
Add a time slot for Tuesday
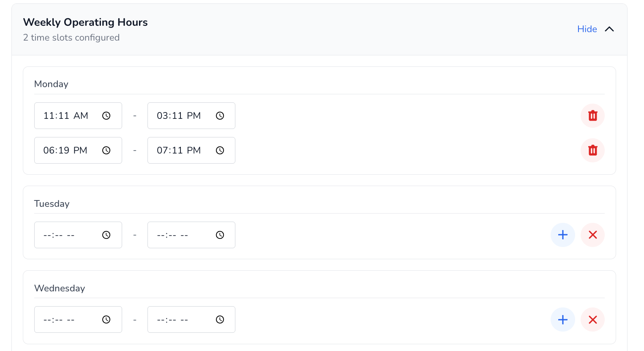click(562, 235)
